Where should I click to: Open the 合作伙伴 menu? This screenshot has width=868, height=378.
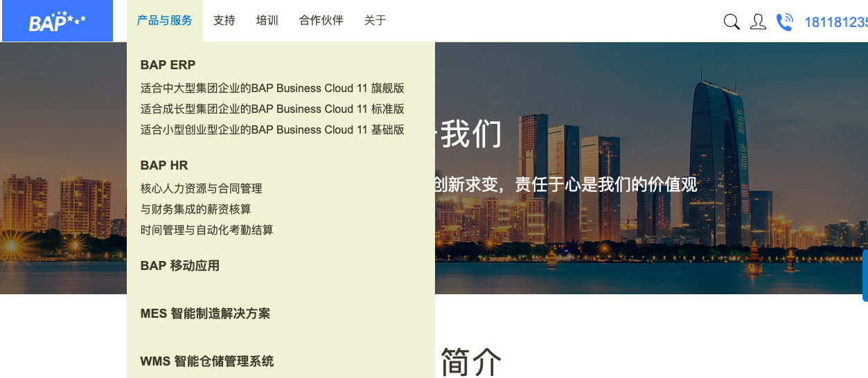(321, 21)
